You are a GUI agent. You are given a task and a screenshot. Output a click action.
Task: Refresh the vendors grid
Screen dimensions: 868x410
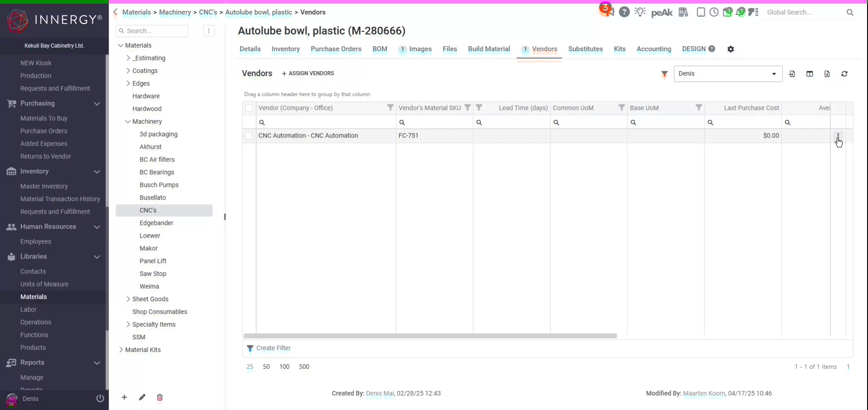[844, 74]
